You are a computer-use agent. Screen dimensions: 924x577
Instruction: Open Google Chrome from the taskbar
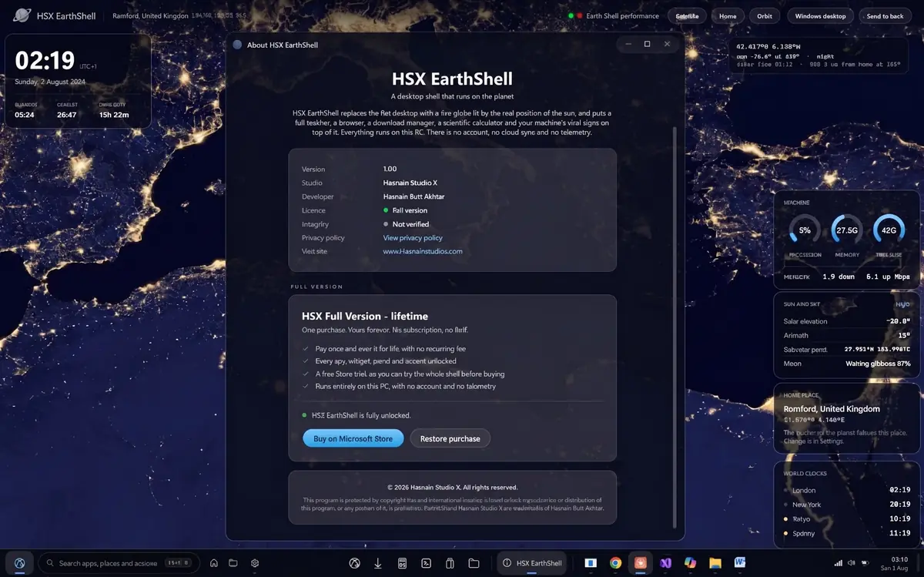tap(615, 563)
